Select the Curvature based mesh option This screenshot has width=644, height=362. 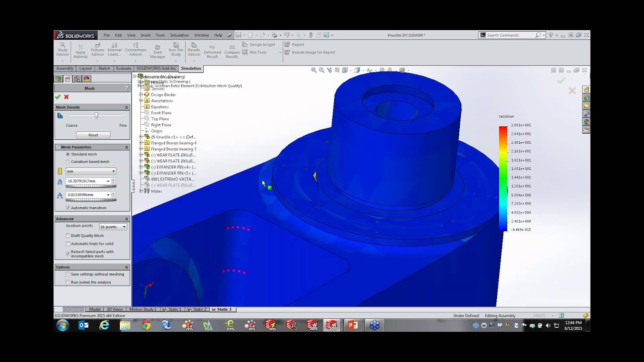point(68,161)
